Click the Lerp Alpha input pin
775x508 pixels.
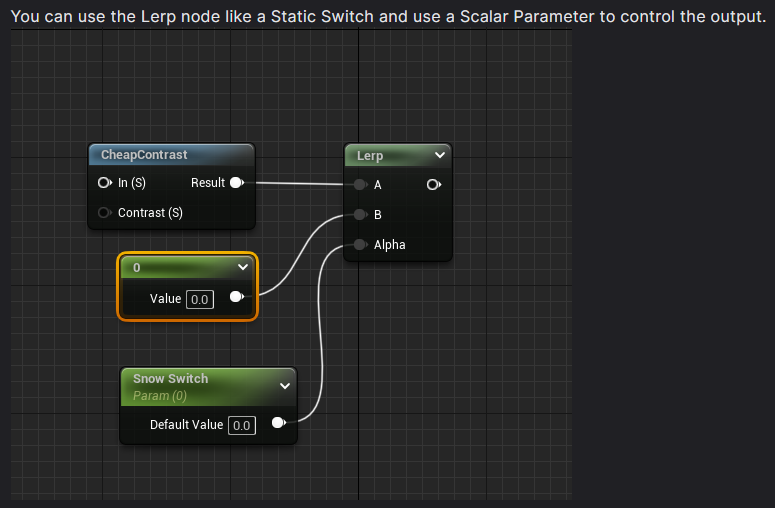pyautogui.click(x=361, y=245)
